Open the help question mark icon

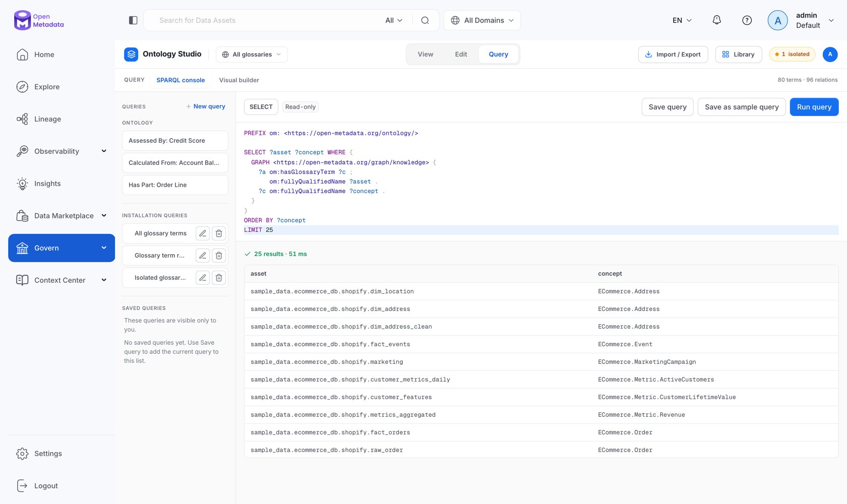747,20
